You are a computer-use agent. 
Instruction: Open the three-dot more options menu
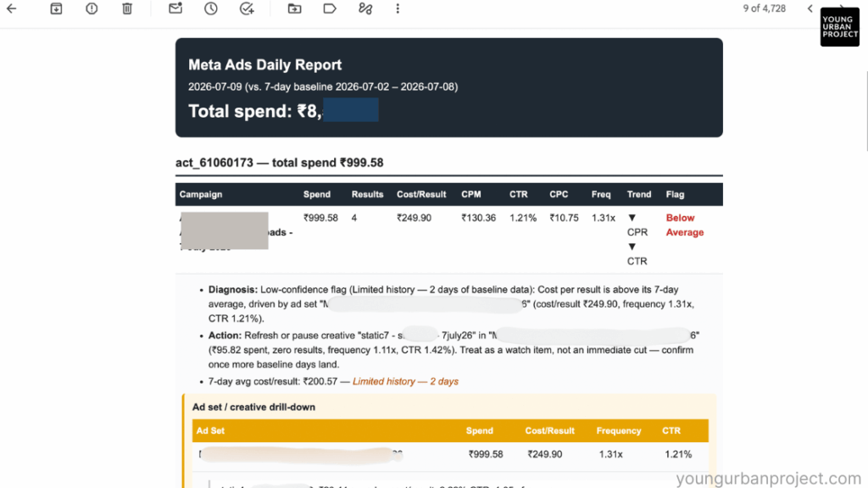point(398,8)
